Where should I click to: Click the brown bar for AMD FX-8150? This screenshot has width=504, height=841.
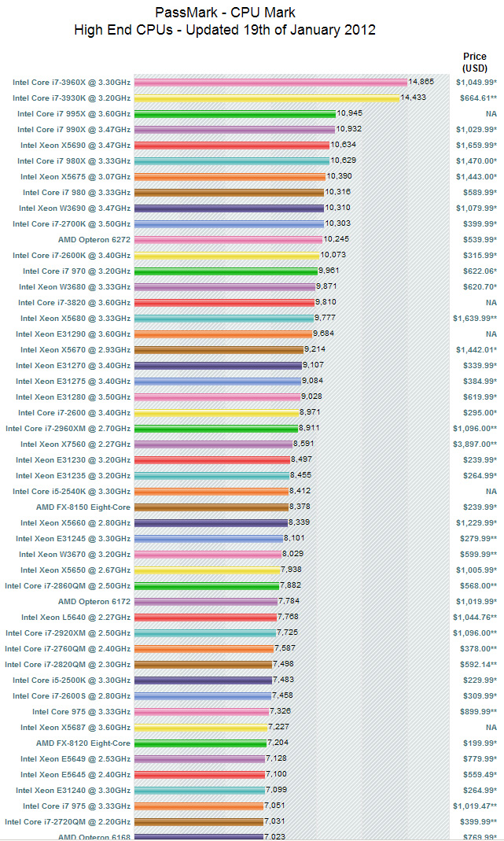pyautogui.click(x=212, y=507)
